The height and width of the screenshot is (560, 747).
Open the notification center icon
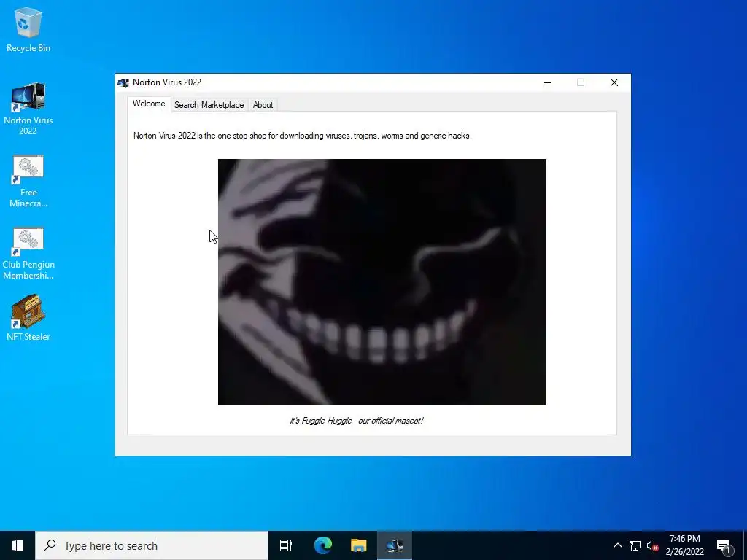point(724,545)
